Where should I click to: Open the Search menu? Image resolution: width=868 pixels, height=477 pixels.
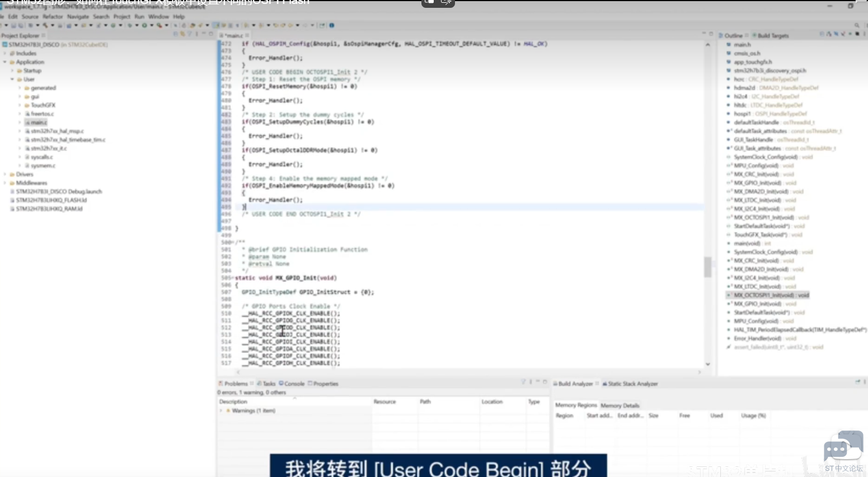pyautogui.click(x=101, y=17)
